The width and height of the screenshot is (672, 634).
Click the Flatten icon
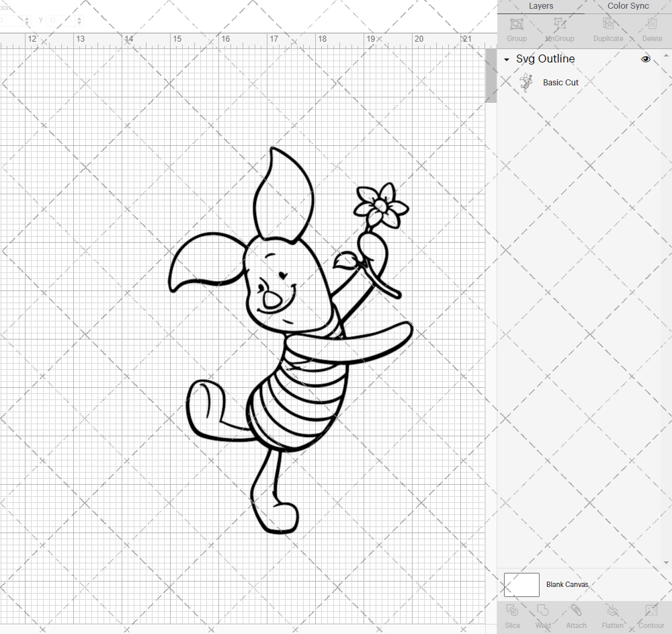tap(612, 610)
